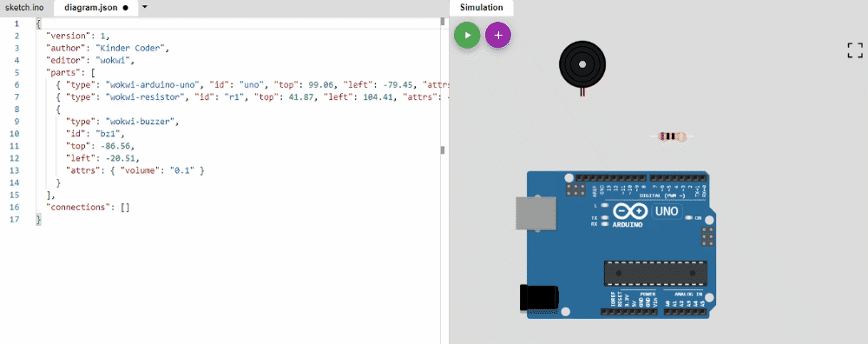Click the UNO label on the board
The width and height of the screenshot is (868, 344).
point(667,210)
